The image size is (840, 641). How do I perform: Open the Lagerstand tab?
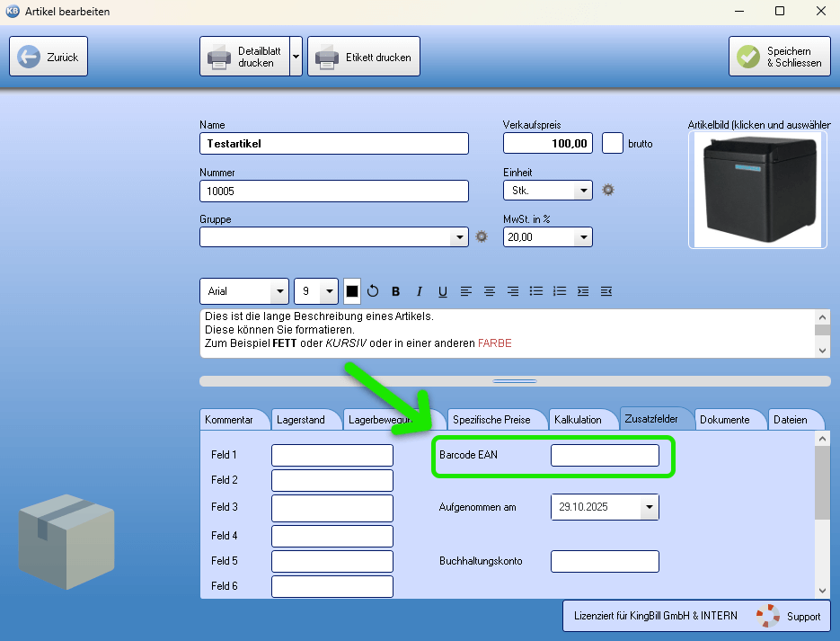[x=301, y=420]
